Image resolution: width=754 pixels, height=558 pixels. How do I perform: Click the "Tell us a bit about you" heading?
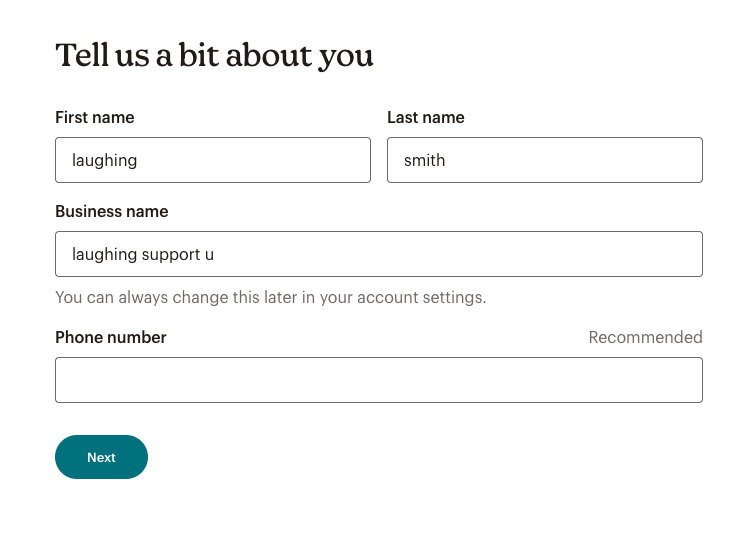(x=214, y=55)
